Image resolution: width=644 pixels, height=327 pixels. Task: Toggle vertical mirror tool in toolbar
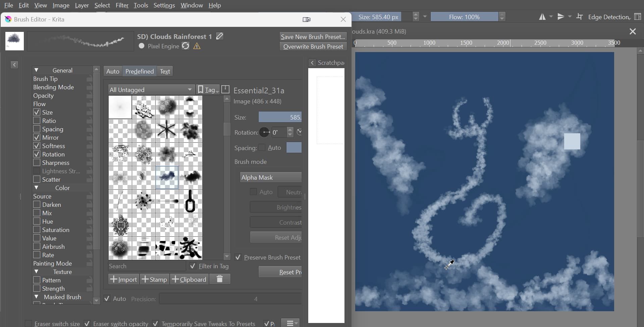tap(561, 17)
